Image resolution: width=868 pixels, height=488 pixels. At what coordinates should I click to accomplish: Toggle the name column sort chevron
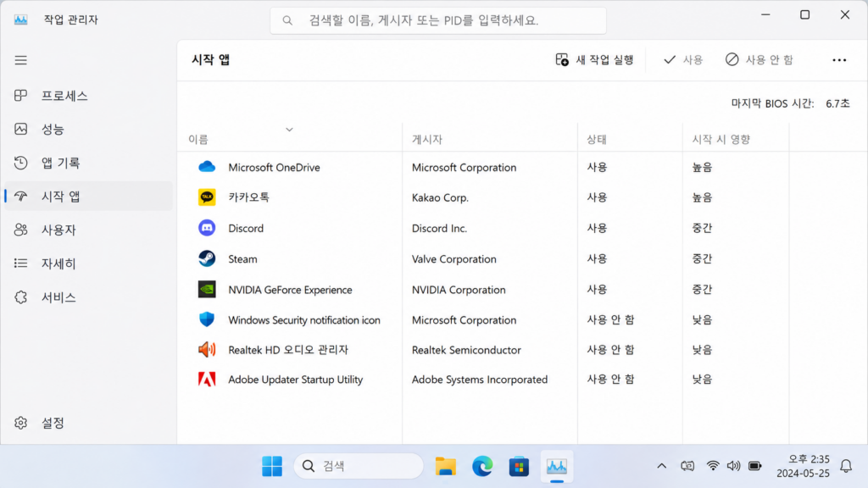(x=289, y=130)
